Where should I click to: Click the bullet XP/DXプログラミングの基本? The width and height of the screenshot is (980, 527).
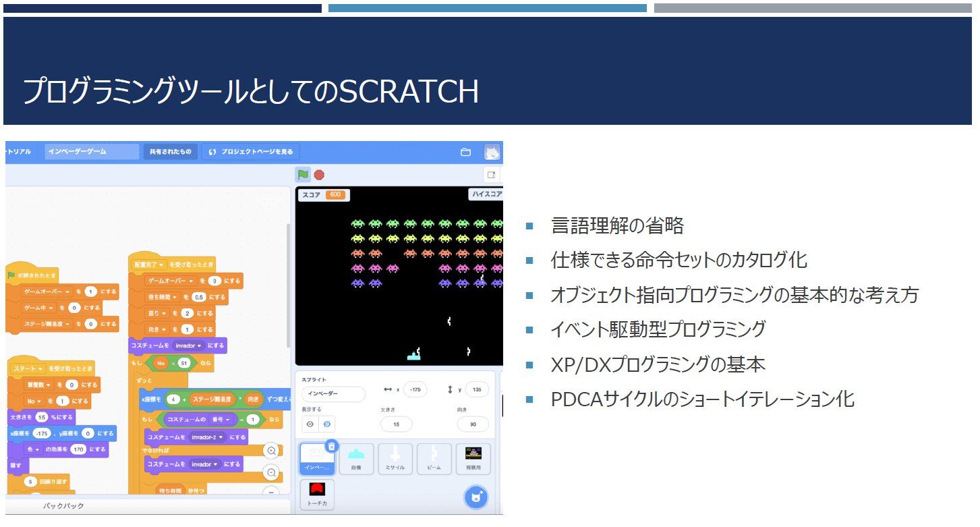pyautogui.click(x=658, y=364)
